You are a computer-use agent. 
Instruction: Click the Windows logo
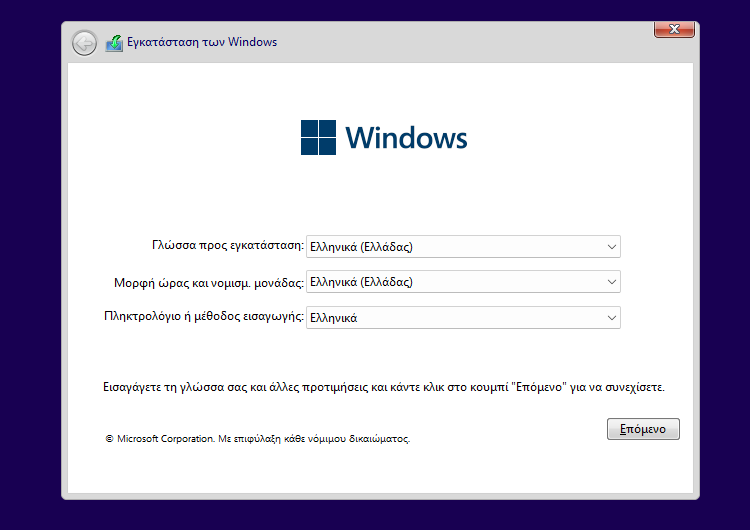pos(384,137)
